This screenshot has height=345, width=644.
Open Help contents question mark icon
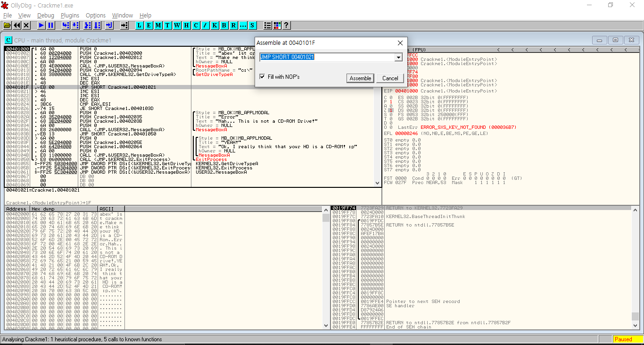(286, 25)
